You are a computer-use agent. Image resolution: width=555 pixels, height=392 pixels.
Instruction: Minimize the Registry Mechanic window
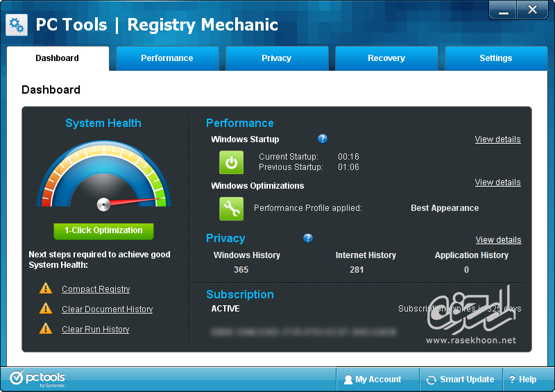503,10
